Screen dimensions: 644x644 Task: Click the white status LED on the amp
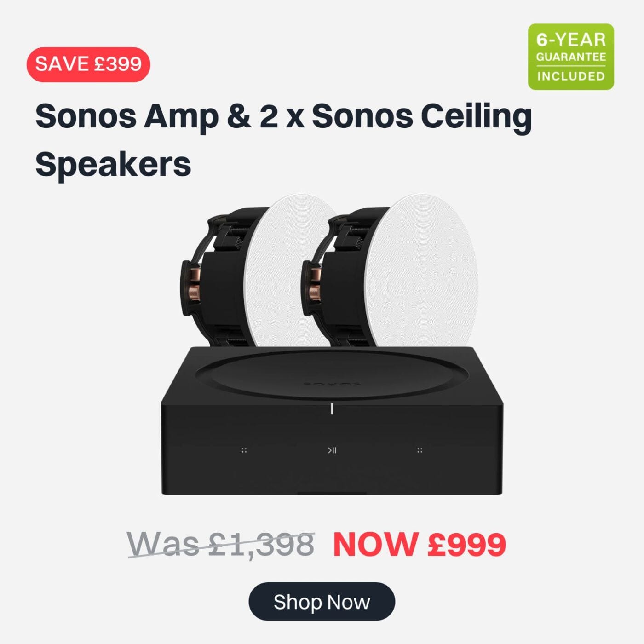332,408
